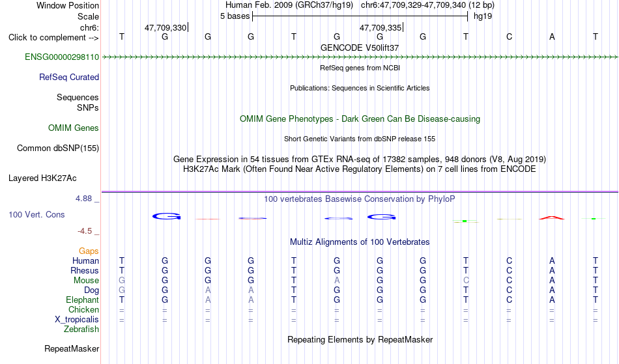Click 'Repeating Elements by RepeatMasker' title
The width and height of the screenshot is (619, 364).
coord(360,339)
